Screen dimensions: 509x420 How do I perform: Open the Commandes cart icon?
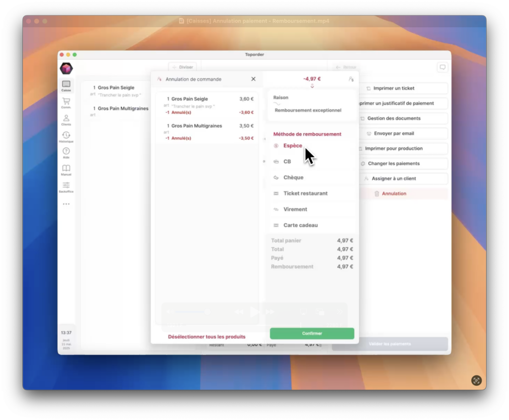point(66,103)
